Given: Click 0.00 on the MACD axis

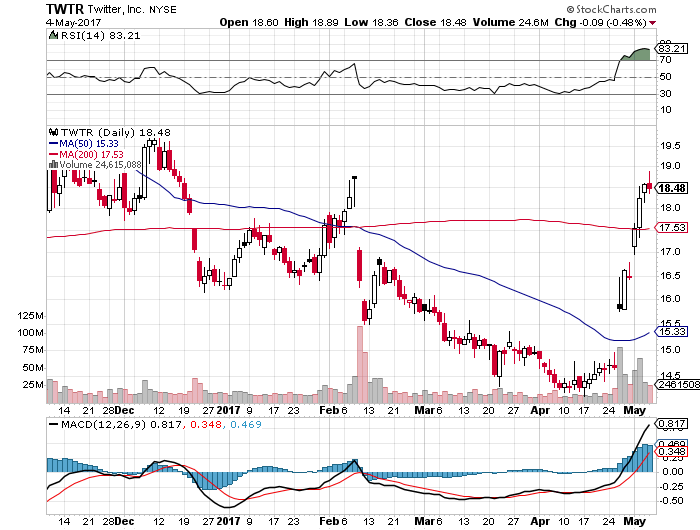Looking at the screenshot, I should [x=673, y=472].
